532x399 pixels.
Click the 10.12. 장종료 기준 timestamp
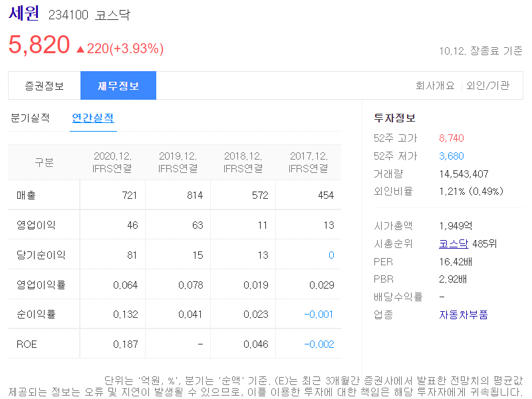480,51
